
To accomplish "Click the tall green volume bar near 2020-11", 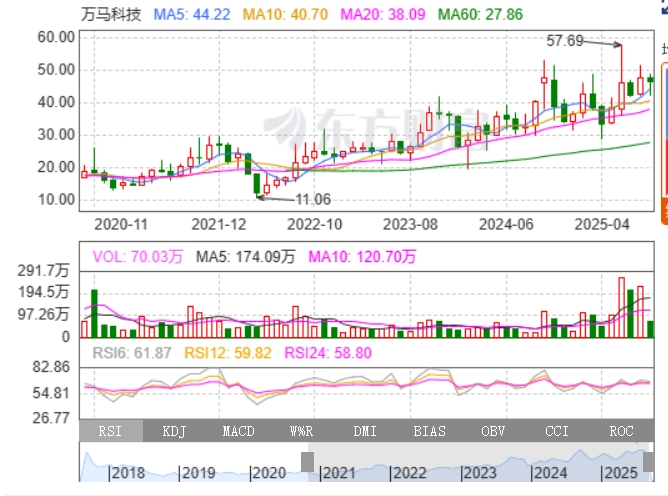I will pyautogui.click(x=94, y=314).
